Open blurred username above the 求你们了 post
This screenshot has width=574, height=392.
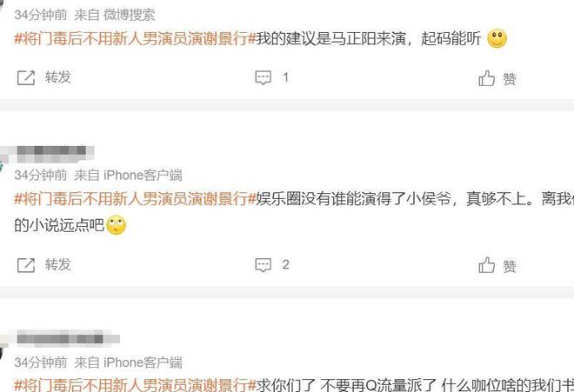coord(68,339)
